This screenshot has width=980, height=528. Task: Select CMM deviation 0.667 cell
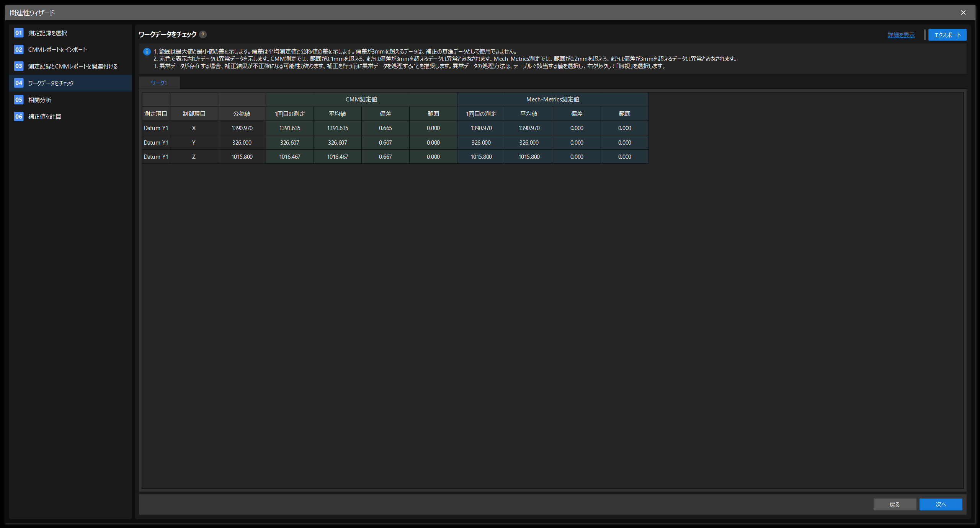385,157
